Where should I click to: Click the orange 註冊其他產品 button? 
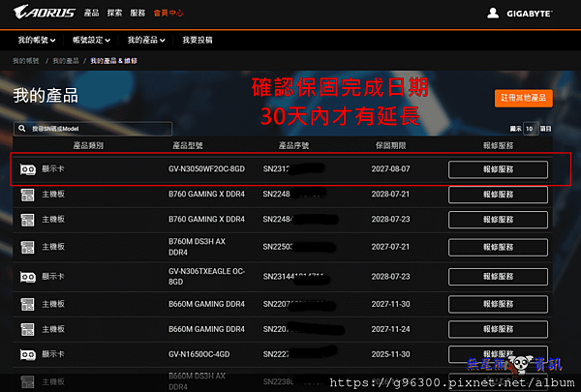[523, 98]
